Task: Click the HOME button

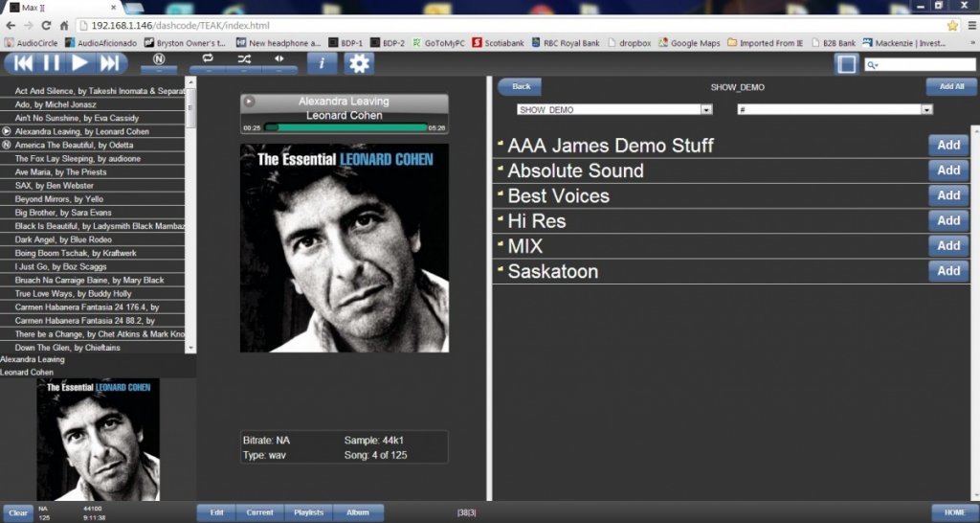Action: pyautogui.click(x=954, y=512)
